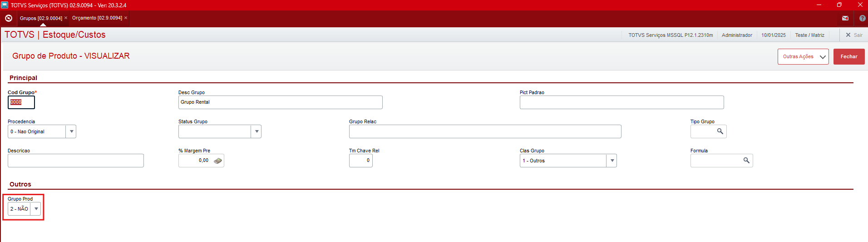
Task: Switch to the Orçamento [02.9.0094] tab
Action: pyautogui.click(x=97, y=18)
